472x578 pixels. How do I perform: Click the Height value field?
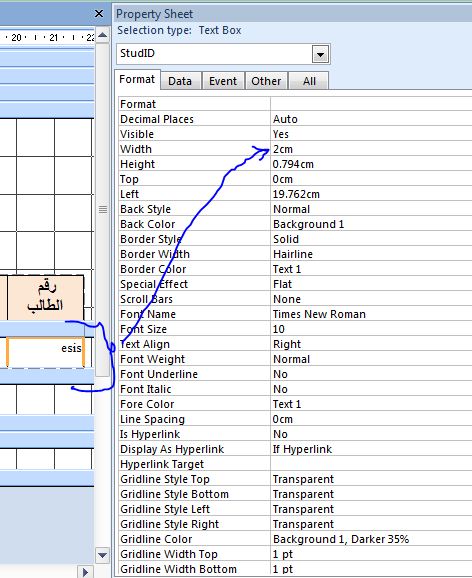tap(371, 164)
